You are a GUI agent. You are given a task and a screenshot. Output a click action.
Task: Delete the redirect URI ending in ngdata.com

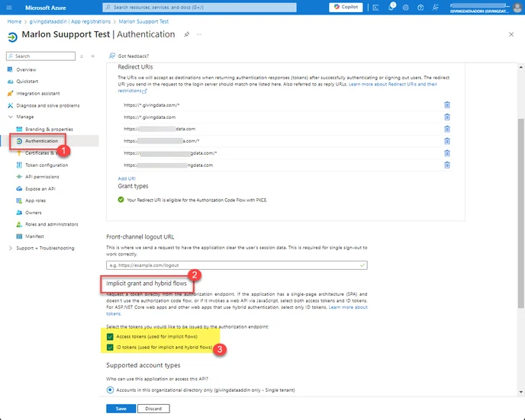446,165
